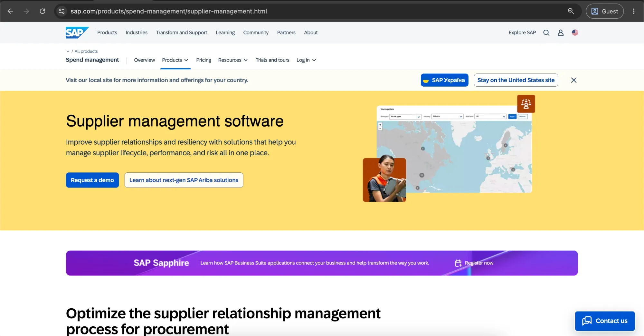The width and height of the screenshot is (644, 336).
Task: Open the Pricing tab
Action: (x=204, y=60)
